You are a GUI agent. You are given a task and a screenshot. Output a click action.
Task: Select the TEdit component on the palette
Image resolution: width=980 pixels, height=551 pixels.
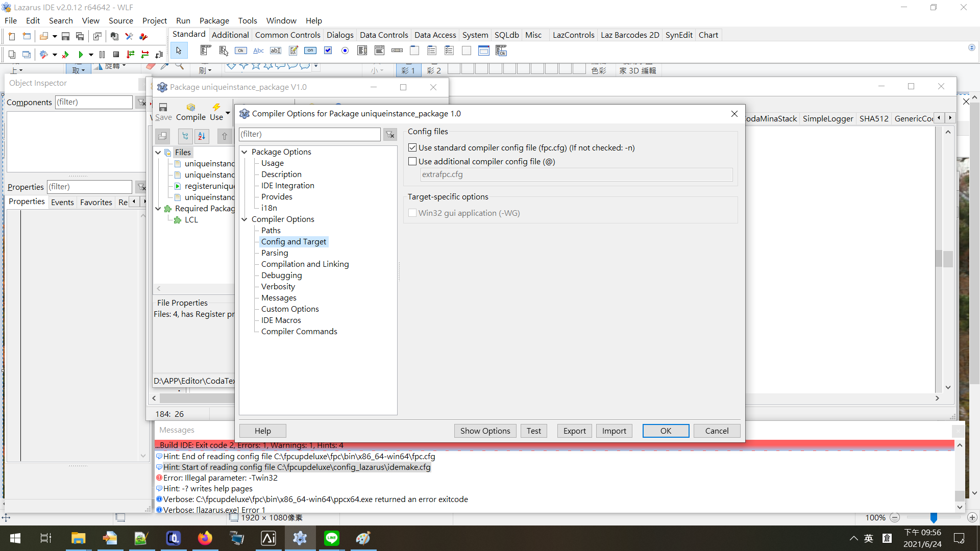tap(276, 51)
